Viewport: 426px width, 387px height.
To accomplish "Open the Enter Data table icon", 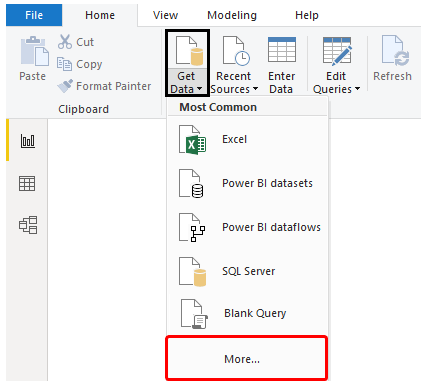I will [x=282, y=50].
